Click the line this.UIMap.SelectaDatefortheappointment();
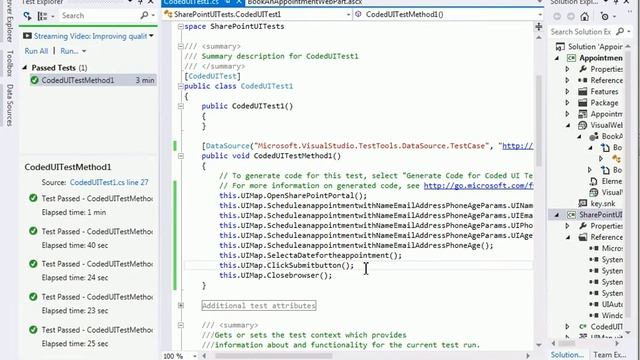 (310, 256)
